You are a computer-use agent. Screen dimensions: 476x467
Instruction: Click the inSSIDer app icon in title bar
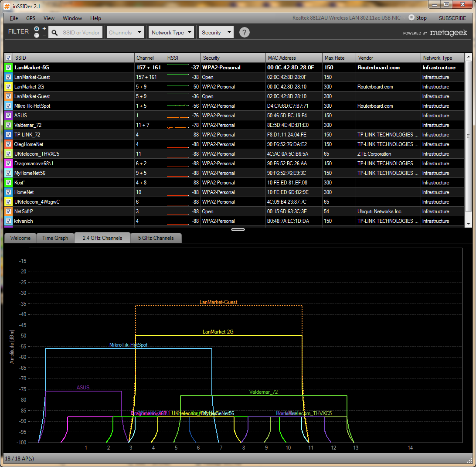pyautogui.click(x=7, y=5)
